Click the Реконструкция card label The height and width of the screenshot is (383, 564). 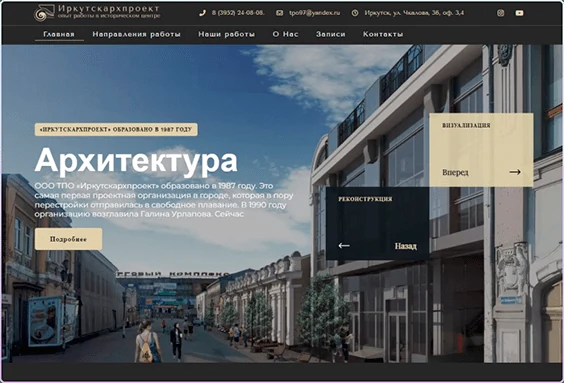pyautogui.click(x=365, y=199)
